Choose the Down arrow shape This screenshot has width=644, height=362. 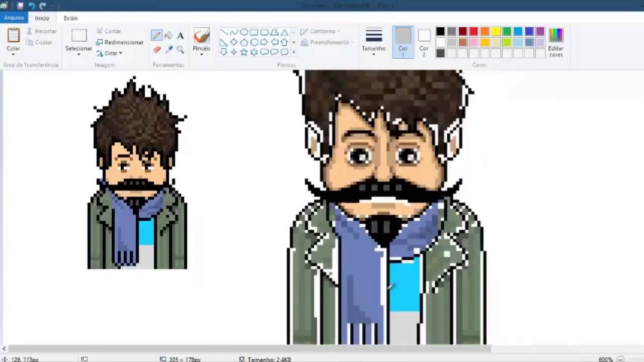(x=224, y=52)
